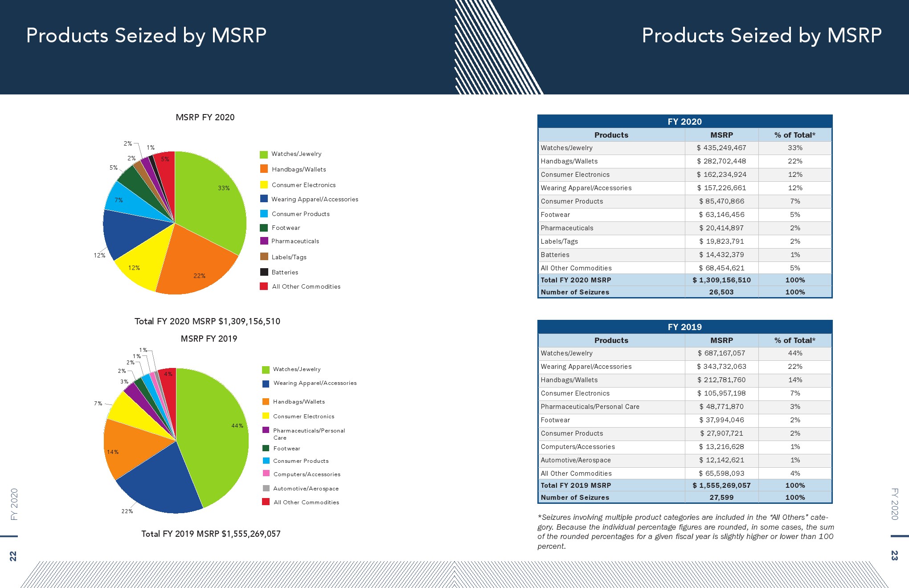Viewport: 909px width, 588px height.
Task: Click the brown Labels/Tags legend swatch
Action: pos(264,257)
